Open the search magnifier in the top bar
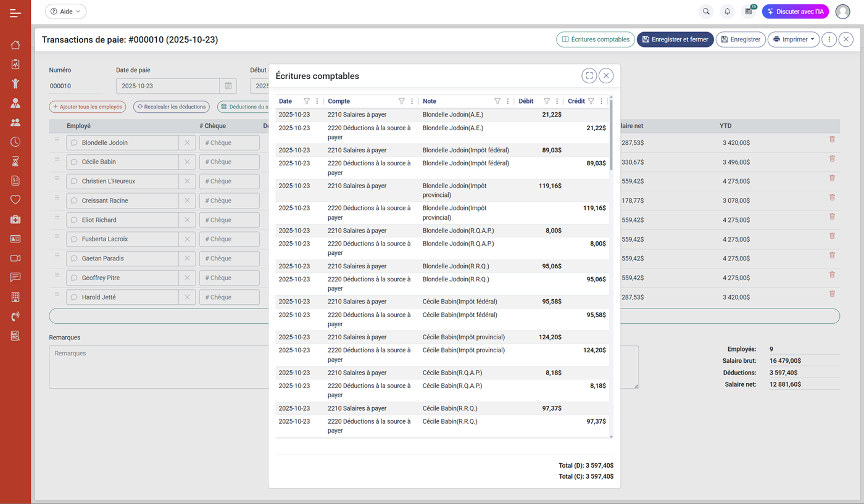The height and width of the screenshot is (504, 864). point(705,11)
